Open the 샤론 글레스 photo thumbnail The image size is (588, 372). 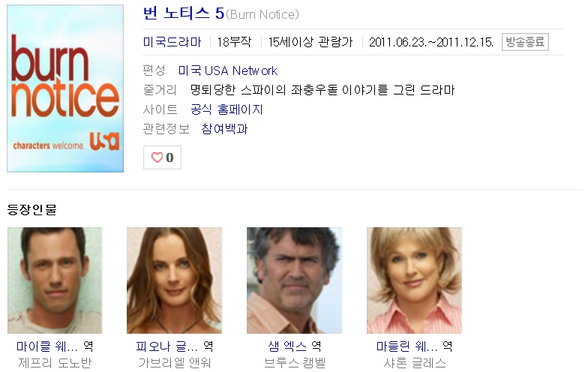[x=414, y=280]
